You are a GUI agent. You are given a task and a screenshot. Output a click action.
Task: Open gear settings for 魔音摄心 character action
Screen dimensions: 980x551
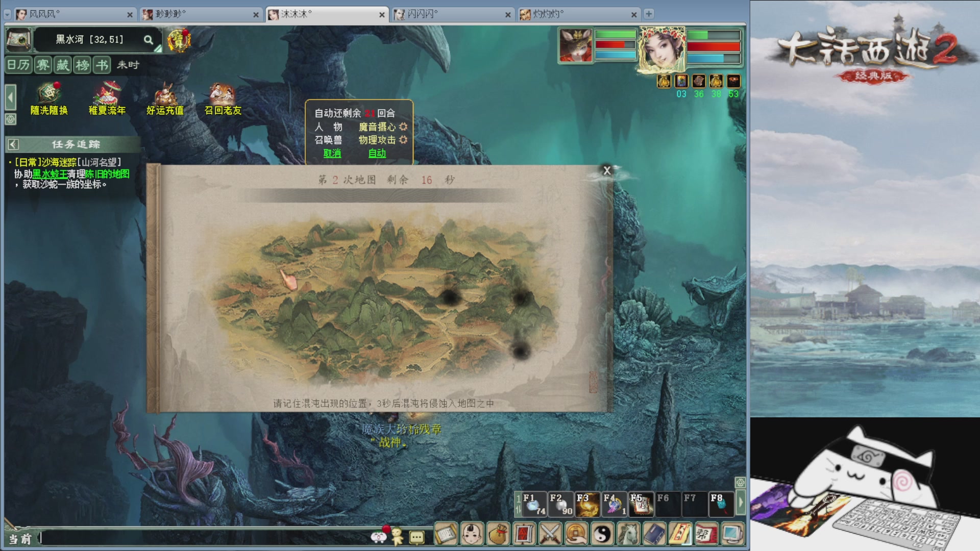tap(403, 127)
